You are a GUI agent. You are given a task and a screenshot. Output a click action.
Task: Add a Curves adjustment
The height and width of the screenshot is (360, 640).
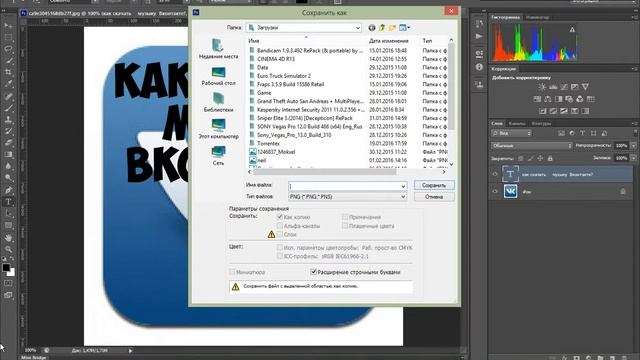pos(564,87)
